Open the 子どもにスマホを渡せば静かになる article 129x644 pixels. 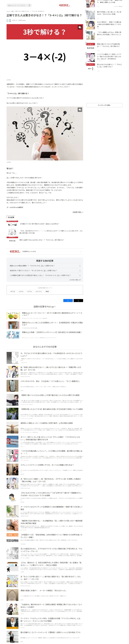[x=51, y=355]
